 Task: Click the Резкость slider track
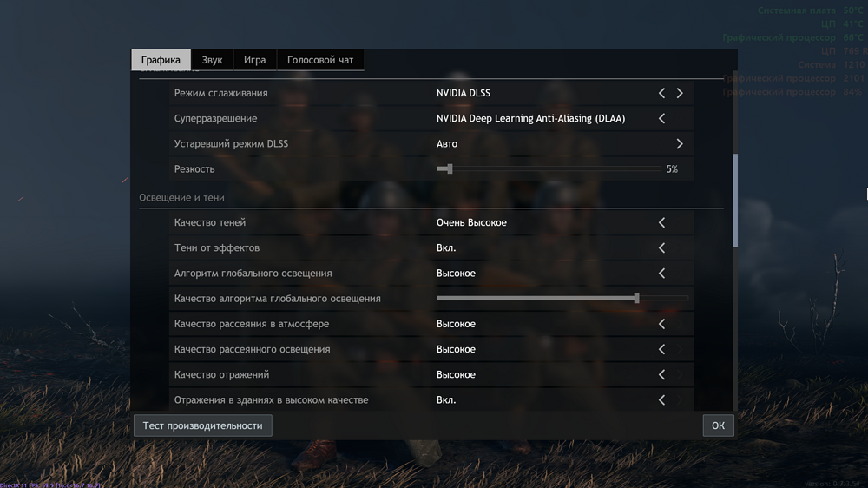point(556,169)
